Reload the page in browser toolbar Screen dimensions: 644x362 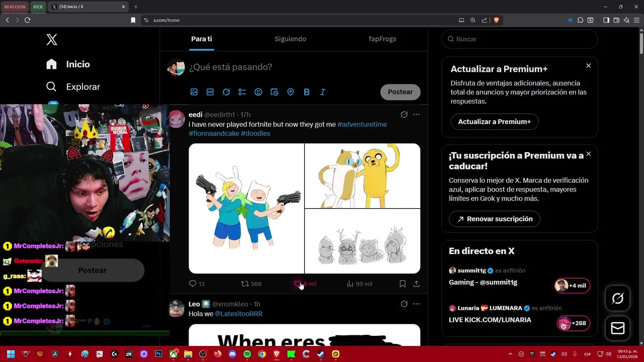tap(27, 20)
